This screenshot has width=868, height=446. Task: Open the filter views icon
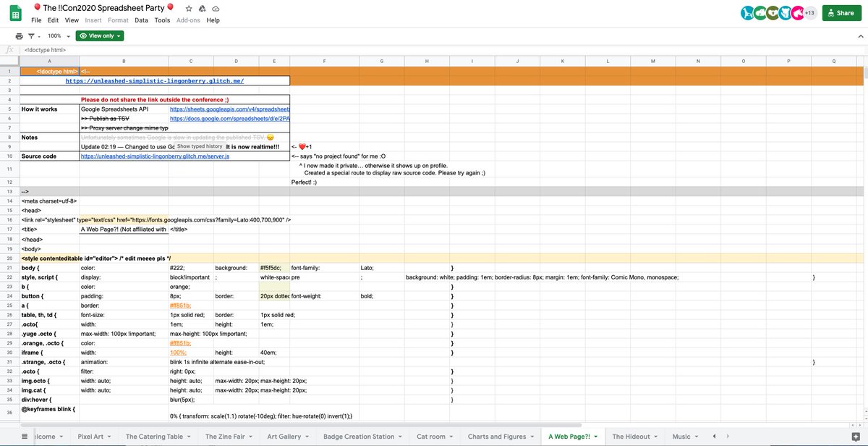point(30,35)
